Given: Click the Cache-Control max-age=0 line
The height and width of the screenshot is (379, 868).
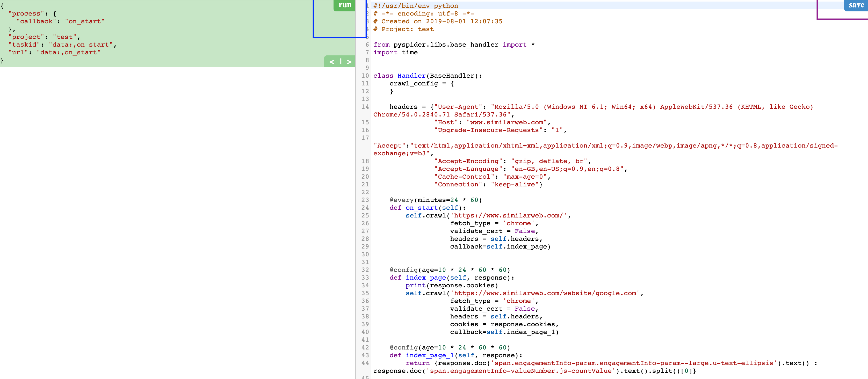Looking at the screenshot, I should 492,177.
